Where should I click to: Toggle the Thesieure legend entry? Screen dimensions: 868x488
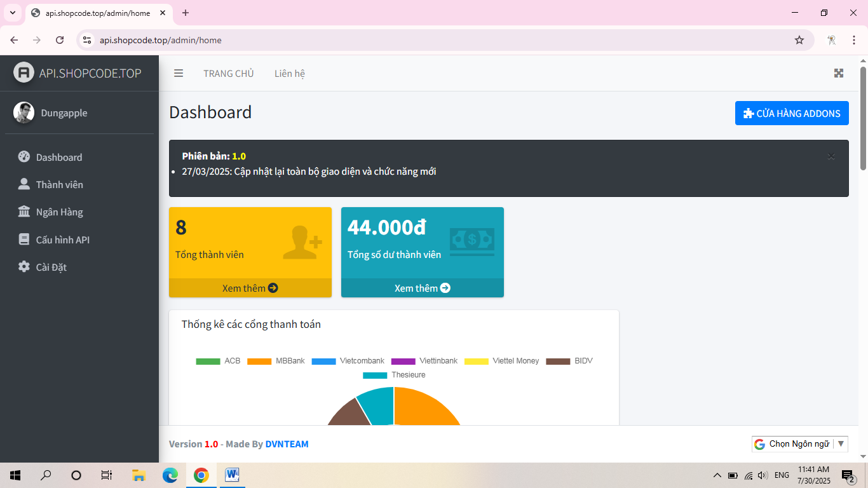pos(394,375)
